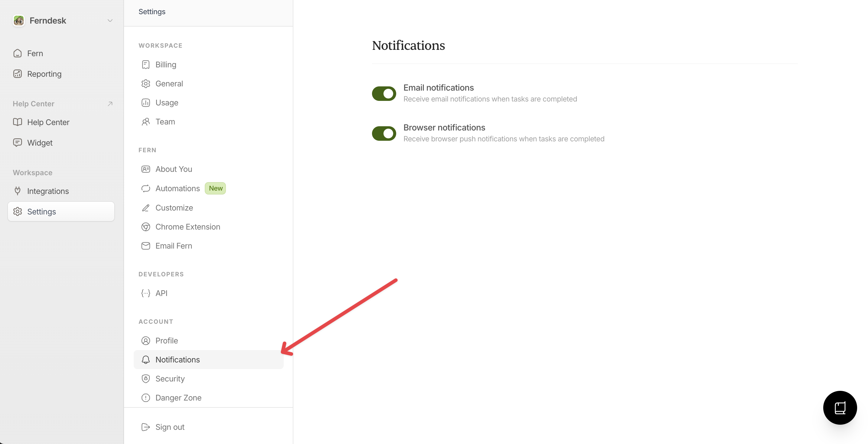Click the Security shield icon
This screenshot has width=868, height=444.
145,379
